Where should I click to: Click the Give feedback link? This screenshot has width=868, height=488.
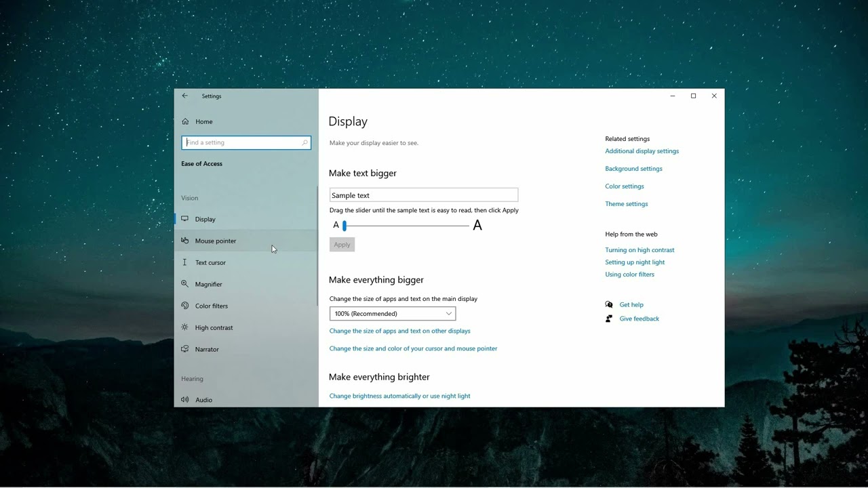pos(639,319)
